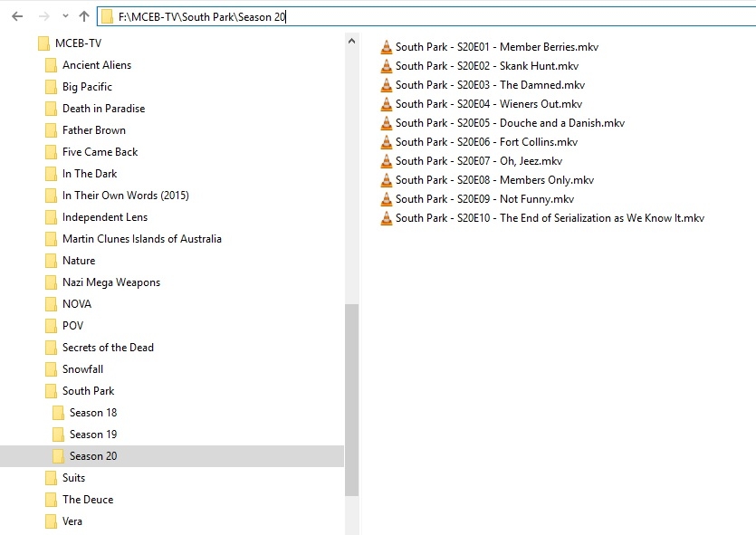Go up one folder level
The width and height of the screenshot is (756, 535).
(x=84, y=16)
